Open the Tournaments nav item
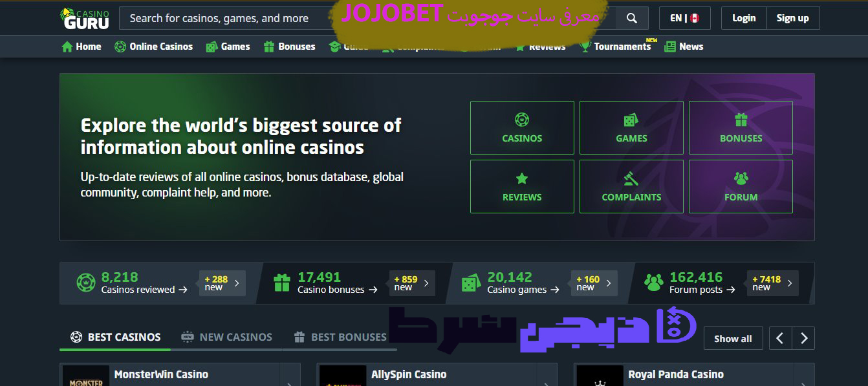The image size is (868, 386). pyautogui.click(x=616, y=47)
